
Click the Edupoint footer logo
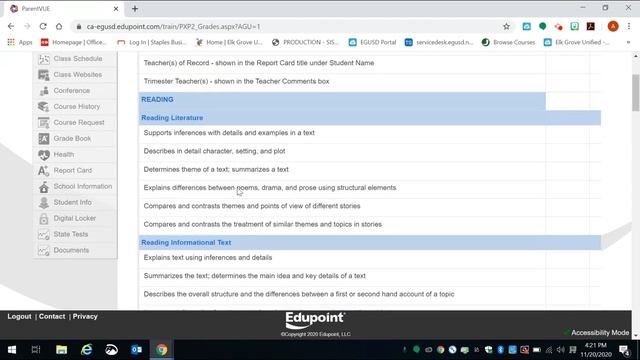pyautogui.click(x=315, y=320)
